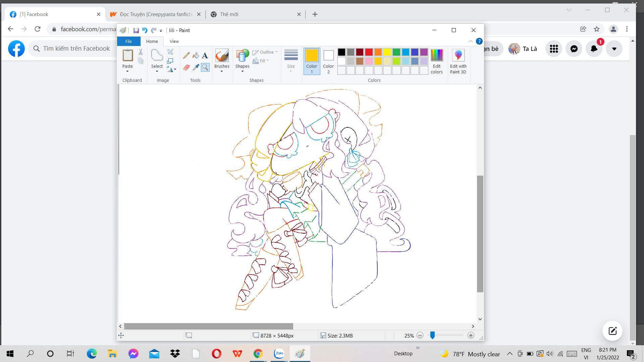Viewport: 644px width, 362px height.
Task: Click Zoom in plus button
Action: tap(471, 336)
